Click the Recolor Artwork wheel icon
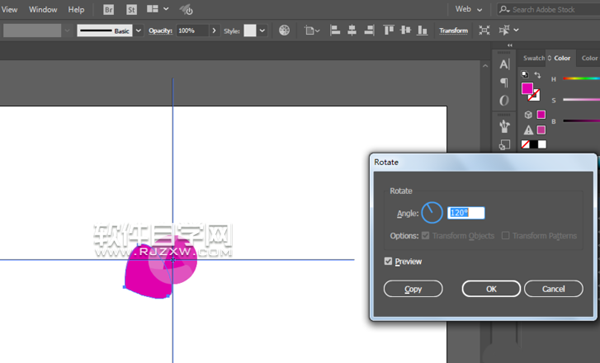 point(284,30)
